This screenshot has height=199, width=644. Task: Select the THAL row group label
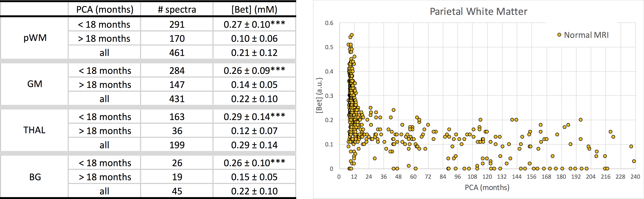[x=35, y=130]
